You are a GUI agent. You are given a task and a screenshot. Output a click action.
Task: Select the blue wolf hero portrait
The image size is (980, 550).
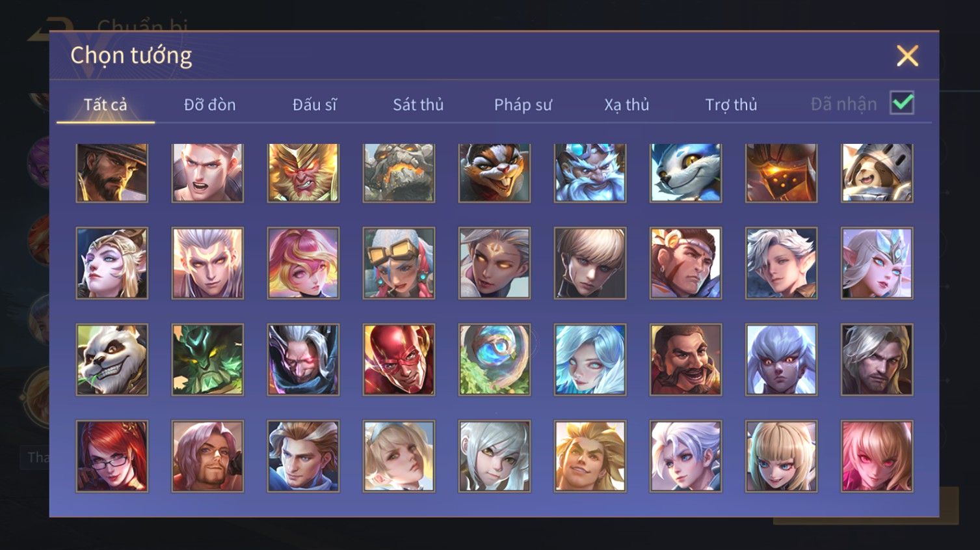click(685, 172)
